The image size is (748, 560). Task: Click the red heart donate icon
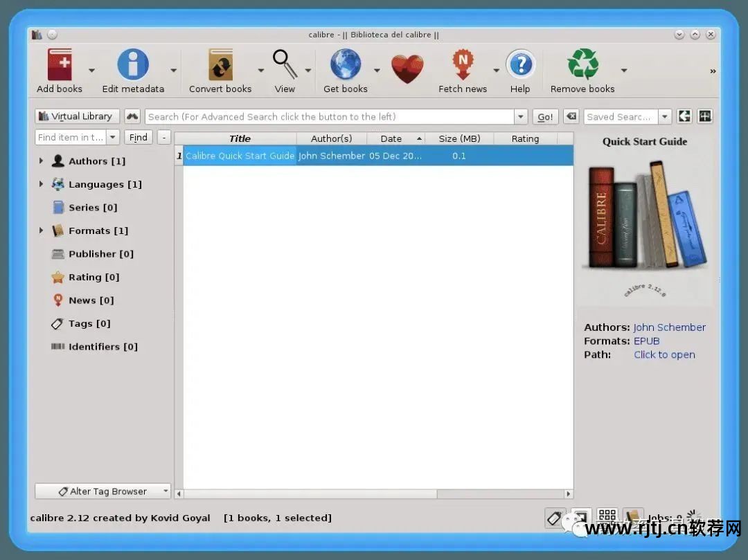(x=407, y=69)
